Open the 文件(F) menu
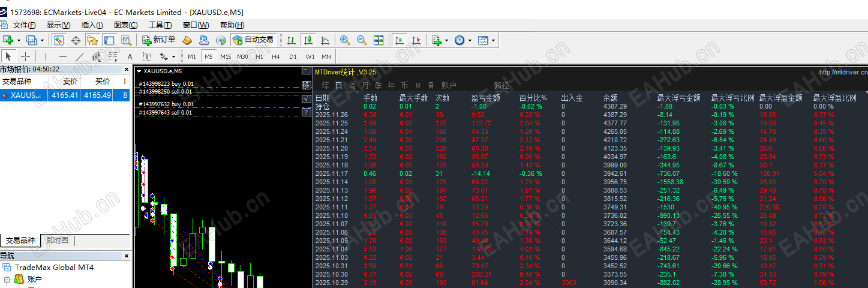This screenshot has width=868, height=288. pos(25,25)
